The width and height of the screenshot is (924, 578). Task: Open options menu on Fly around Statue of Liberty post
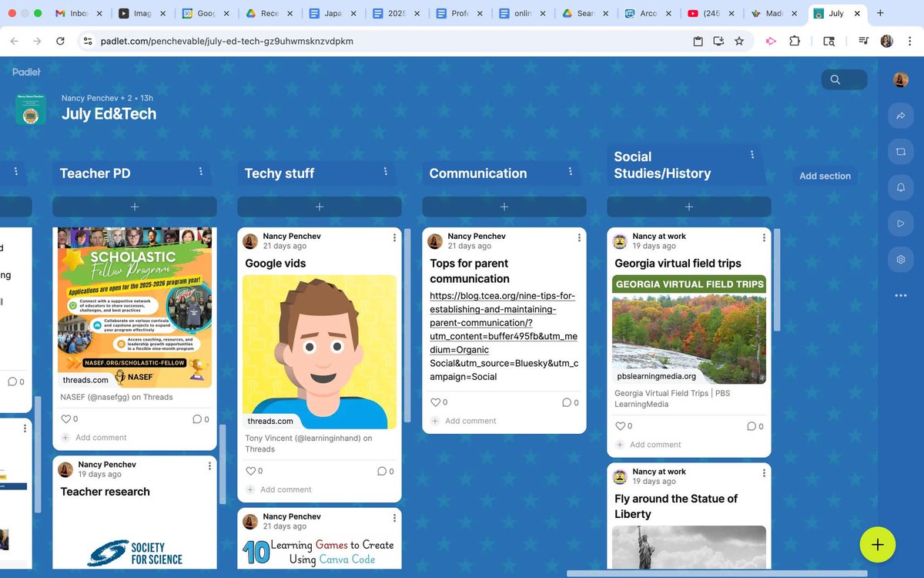(764, 472)
